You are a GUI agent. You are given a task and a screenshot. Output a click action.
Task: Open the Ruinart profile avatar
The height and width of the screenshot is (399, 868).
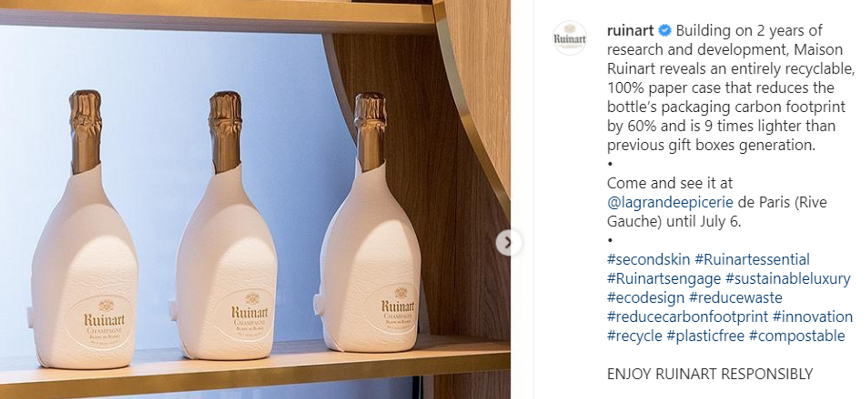pos(570,38)
